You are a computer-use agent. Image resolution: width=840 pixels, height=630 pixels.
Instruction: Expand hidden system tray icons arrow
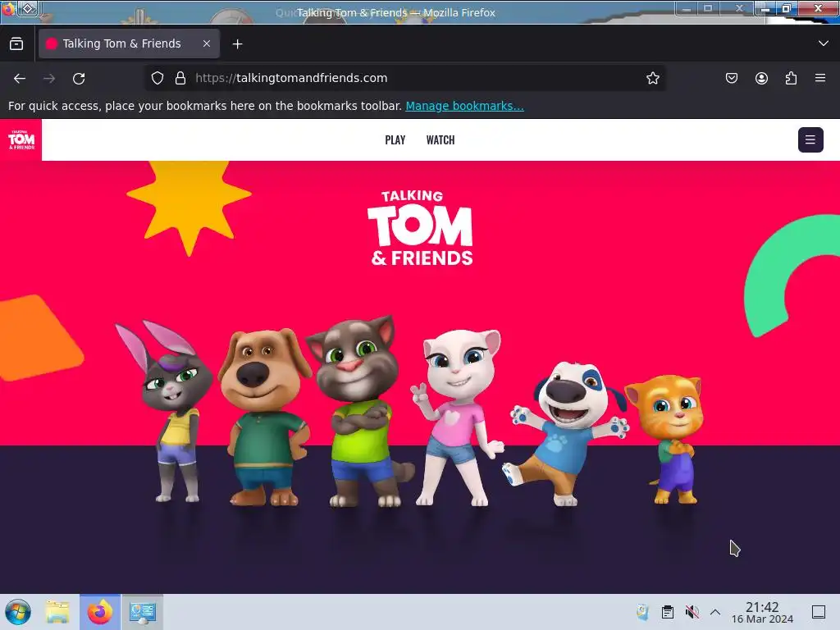point(715,612)
